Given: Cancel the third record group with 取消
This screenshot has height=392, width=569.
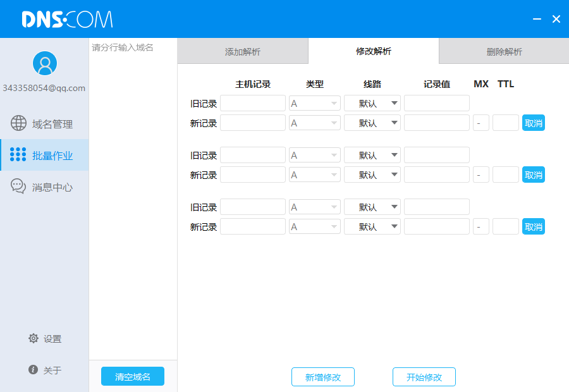Looking at the screenshot, I should pos(534,227).
